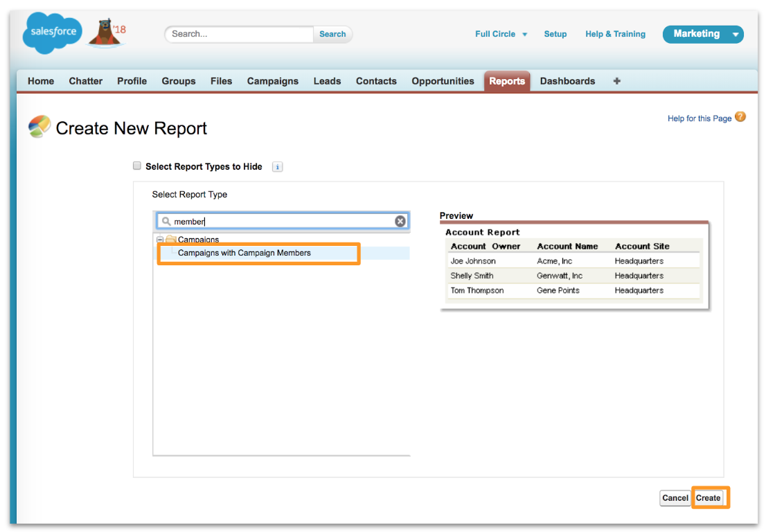Open the Leads tab
The image size is (766, 532).
[x=328, y=81]
